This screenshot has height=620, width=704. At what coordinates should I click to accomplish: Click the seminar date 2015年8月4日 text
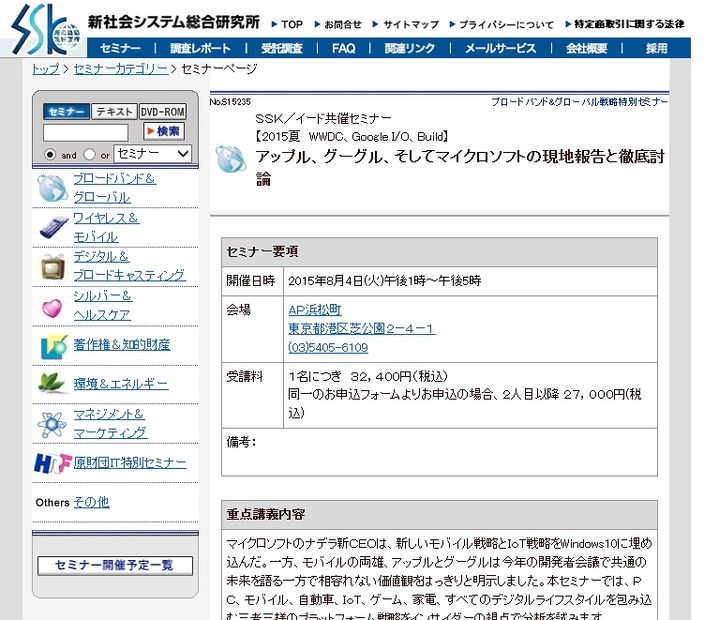tap(384, 281)
